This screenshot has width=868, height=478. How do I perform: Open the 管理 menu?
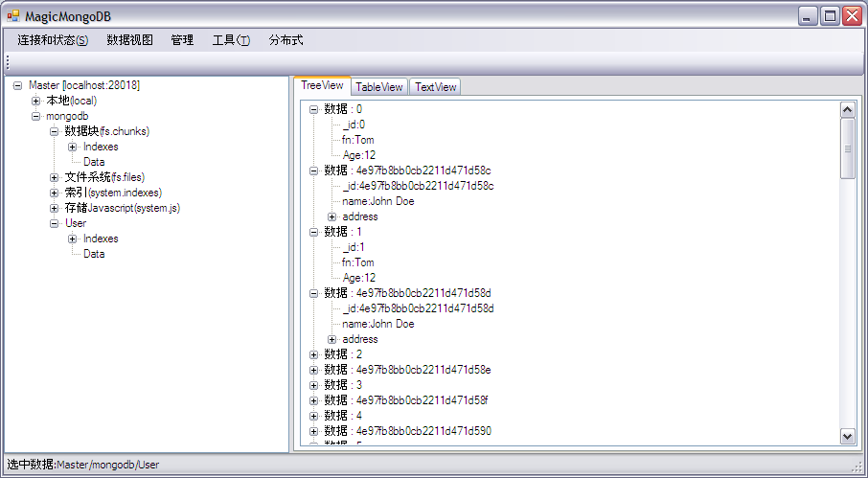pyautogui.click(x=182, y=40)
